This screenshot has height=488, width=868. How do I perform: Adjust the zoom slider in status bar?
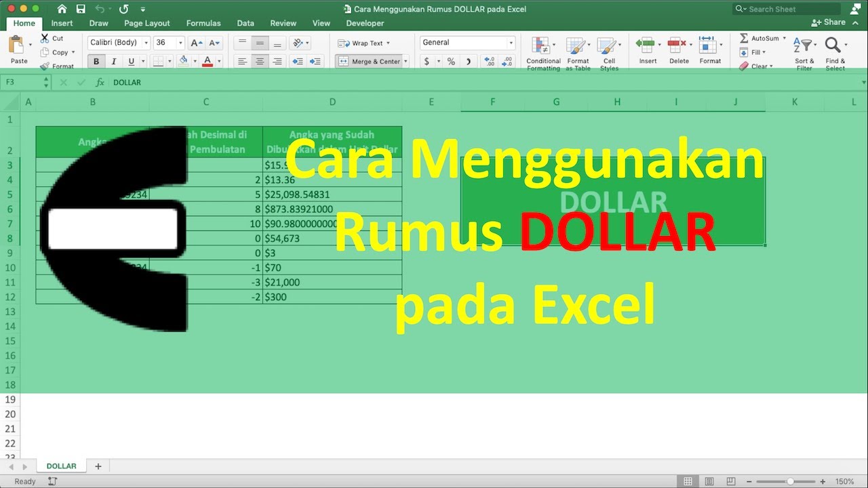[790, 482]
